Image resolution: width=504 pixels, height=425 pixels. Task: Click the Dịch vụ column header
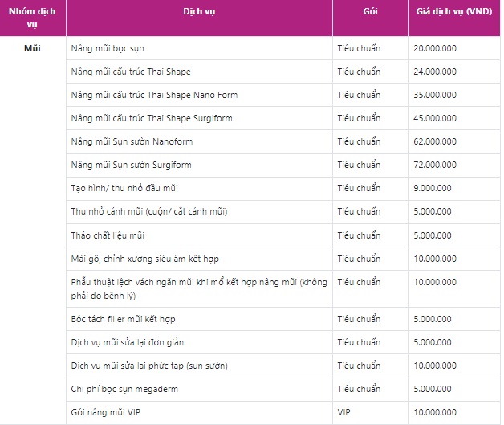[199, 11]
